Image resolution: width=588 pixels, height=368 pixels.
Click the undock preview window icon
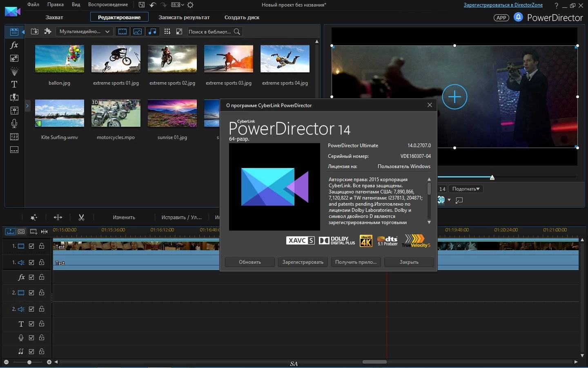459,200
